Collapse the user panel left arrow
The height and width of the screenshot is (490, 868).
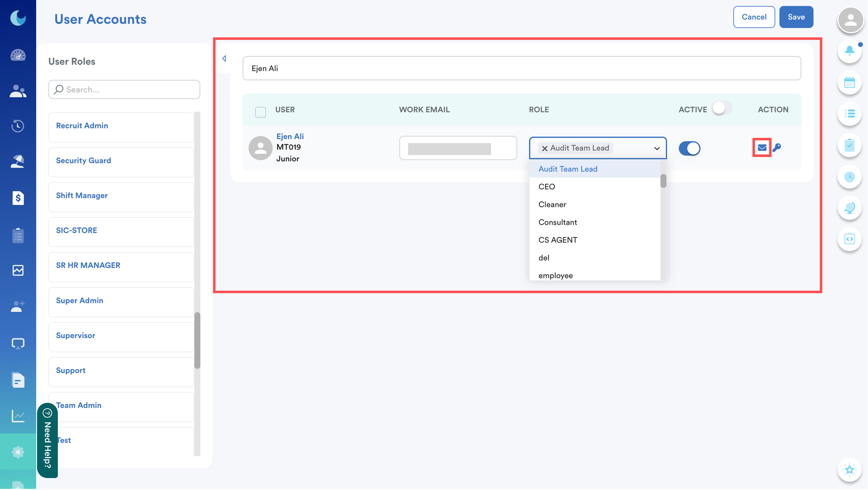pyautogui.click(x=224, y=59)
